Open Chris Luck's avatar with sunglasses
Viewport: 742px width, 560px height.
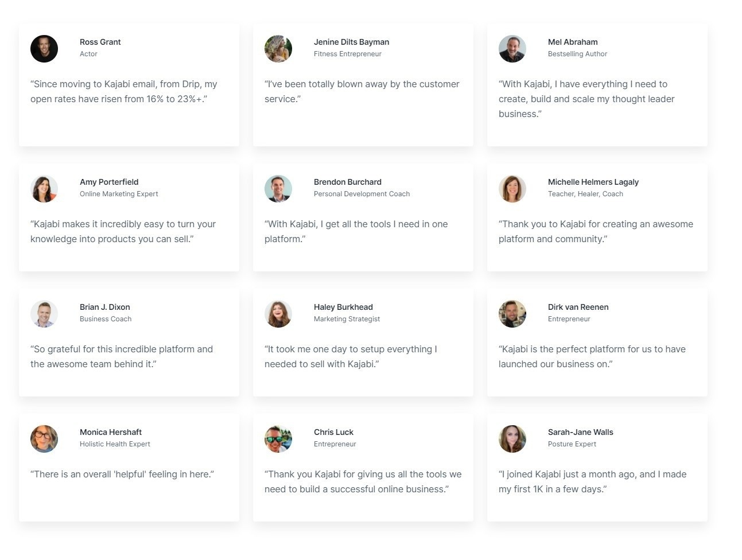coord(278,439)
